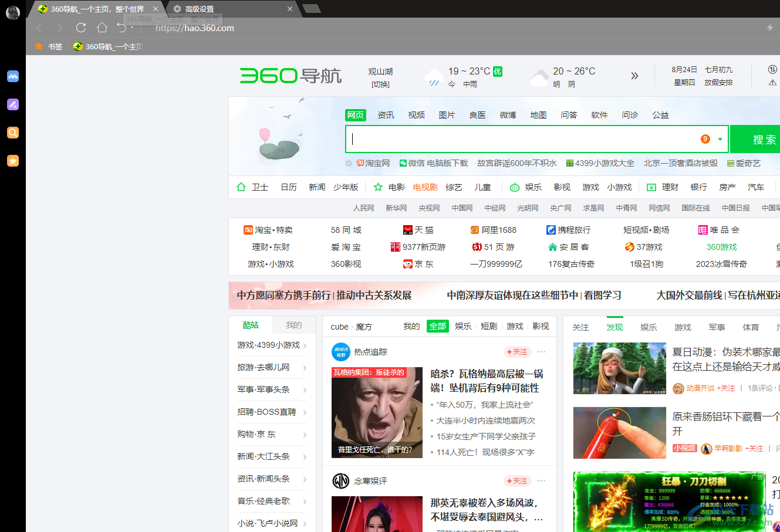The width and height of the screenshot is (780, 532).
Task: Close the 高级设置 tab
Action: [290, 9]
